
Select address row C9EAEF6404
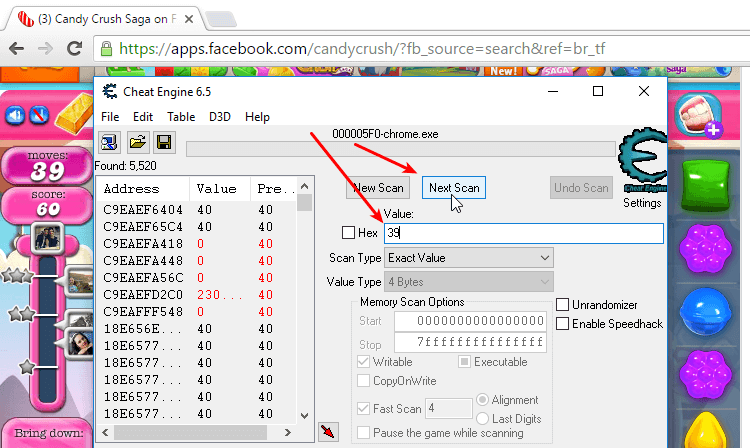point(196,210)
